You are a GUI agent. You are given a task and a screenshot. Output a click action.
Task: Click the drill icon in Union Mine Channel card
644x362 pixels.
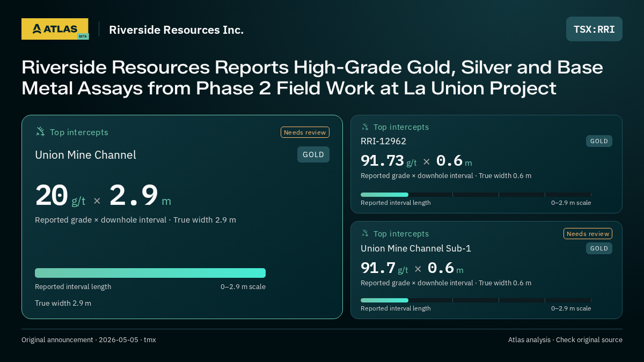[40, 131]
